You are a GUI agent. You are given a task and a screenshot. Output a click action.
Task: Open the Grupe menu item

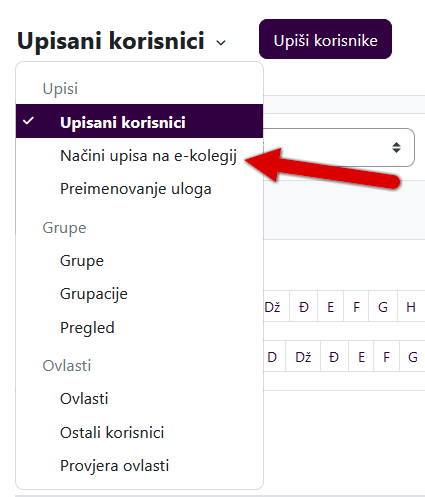(x=82, y=261)
